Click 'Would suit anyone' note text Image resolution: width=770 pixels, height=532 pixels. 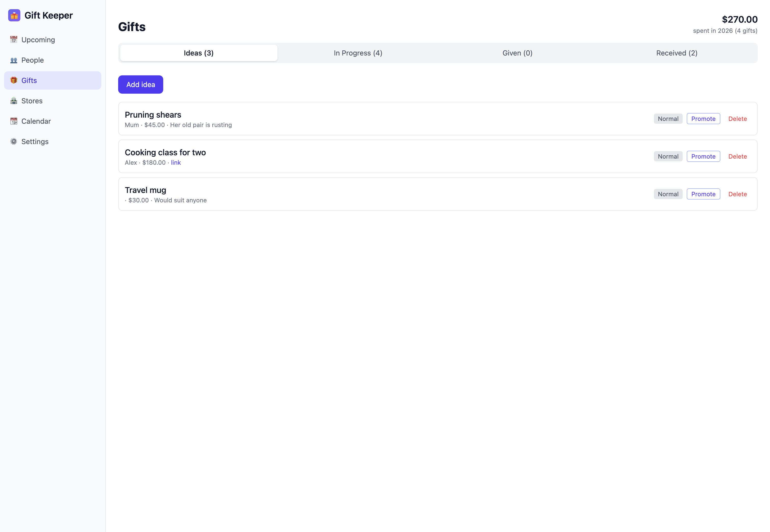tap(181, 200)
